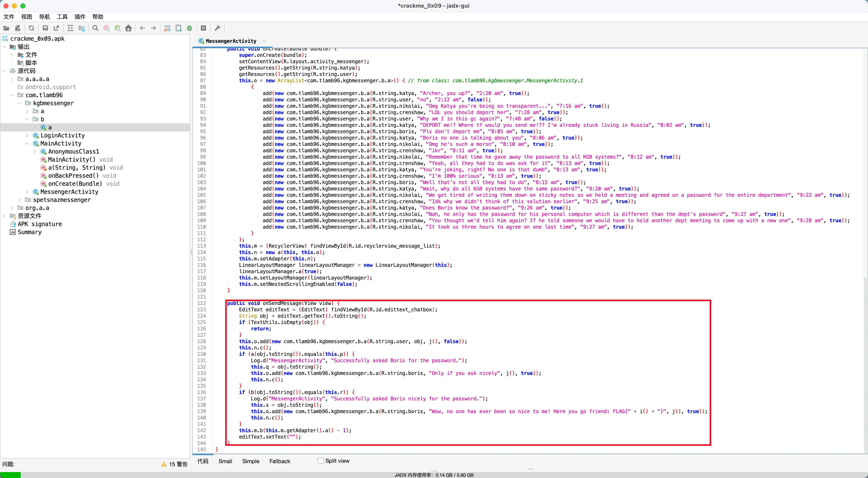This screenshot has height=478, width=868.
Task: Open preferences with the wrench icon
Action: (218, 28)
